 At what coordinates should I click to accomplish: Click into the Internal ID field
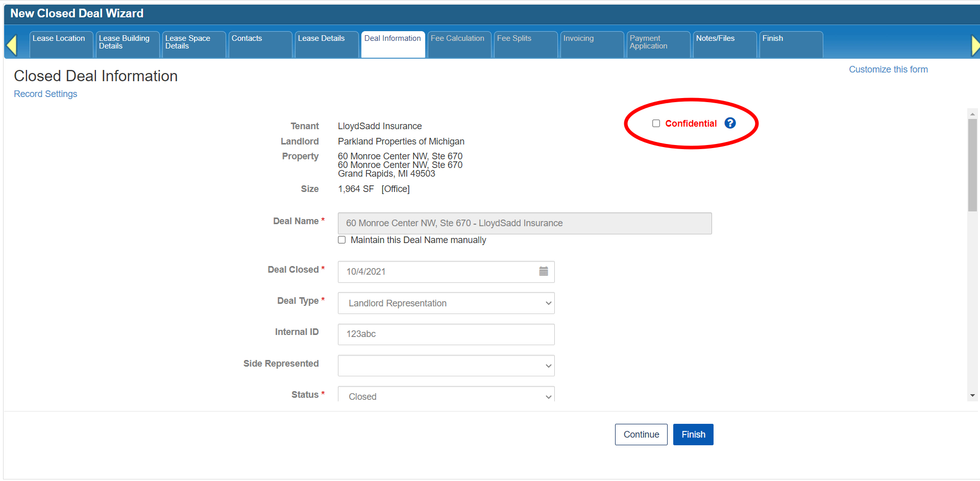point(446,334)
